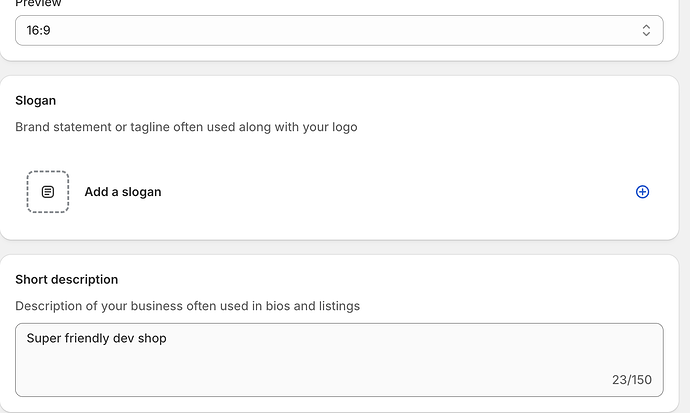
Task: Click the word "listings" in description helper text
Action: tap(337, 306)
